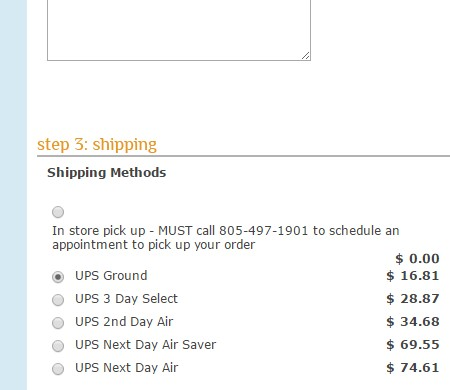Pick the UPS 2nd Day Air radio button
Screen dimensions: 450x390
(x=58, y=323)
